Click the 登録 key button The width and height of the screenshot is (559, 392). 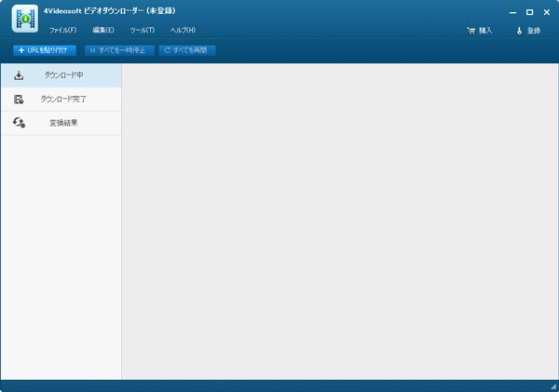click(x=528, y=31)
